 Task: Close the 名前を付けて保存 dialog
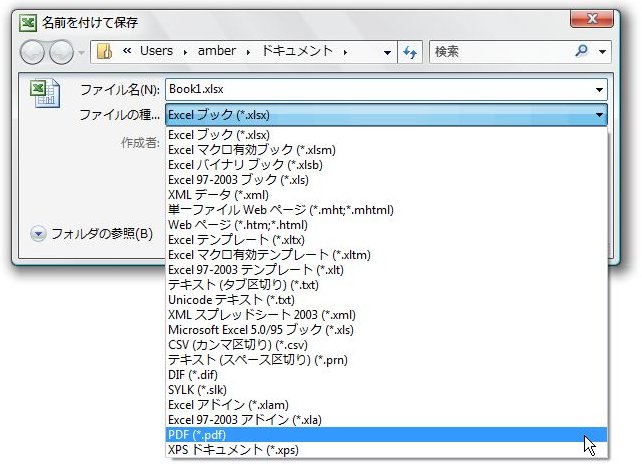[592, 19]
